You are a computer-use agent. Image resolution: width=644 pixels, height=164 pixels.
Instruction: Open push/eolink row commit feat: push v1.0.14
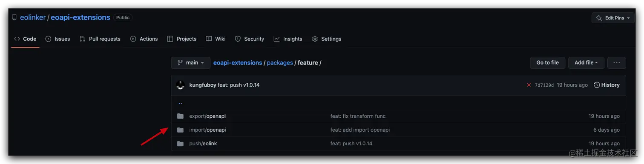[351, 144]
